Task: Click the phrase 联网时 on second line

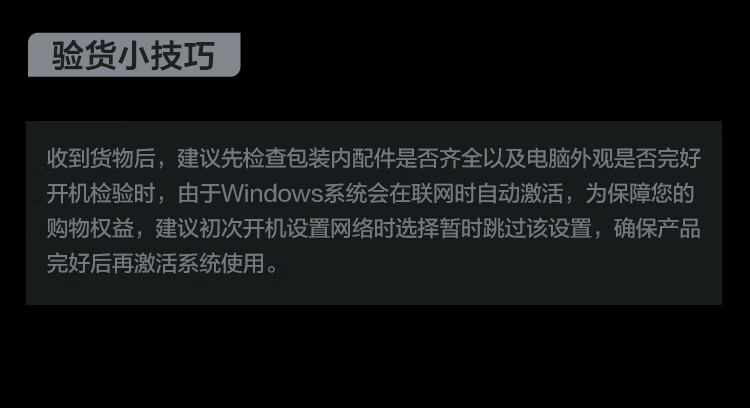Action: (443, 193)
